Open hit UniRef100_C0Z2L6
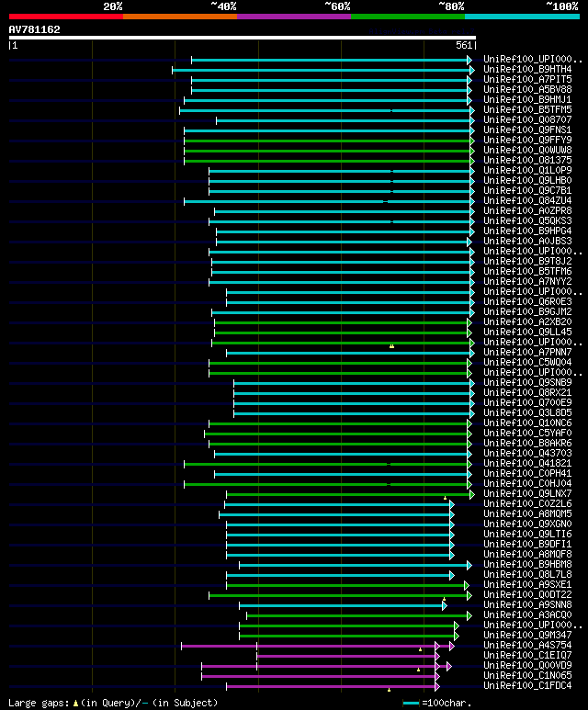The height and width of the screenshot is (710, 588). tap(527, 503)
